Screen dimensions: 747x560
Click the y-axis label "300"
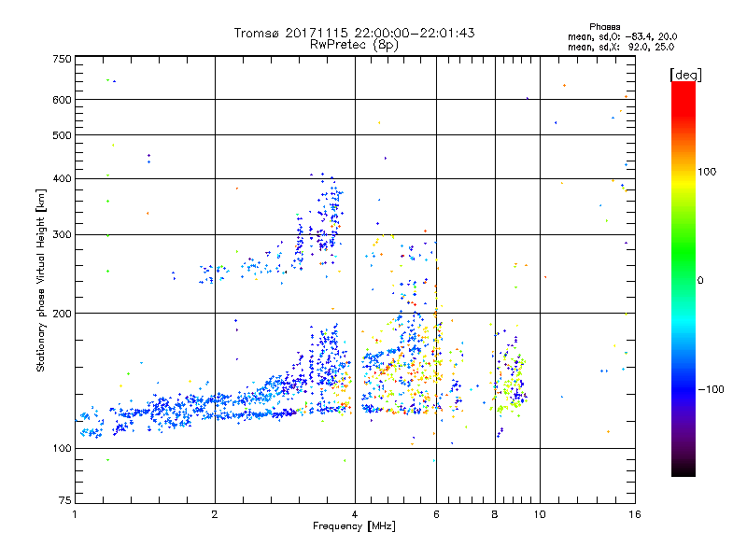click(62, 235)
